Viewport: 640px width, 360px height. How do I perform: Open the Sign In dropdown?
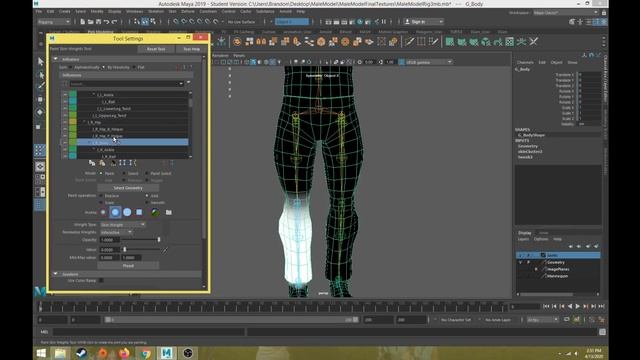(423, 22)
